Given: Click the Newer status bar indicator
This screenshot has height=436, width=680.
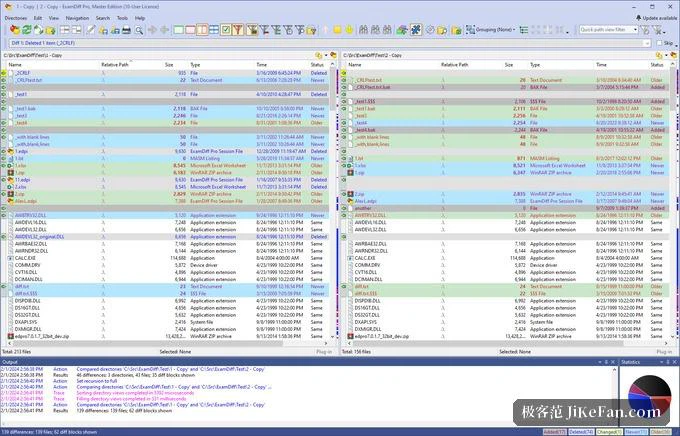Looking at the screenshot, I should (636, 432).
